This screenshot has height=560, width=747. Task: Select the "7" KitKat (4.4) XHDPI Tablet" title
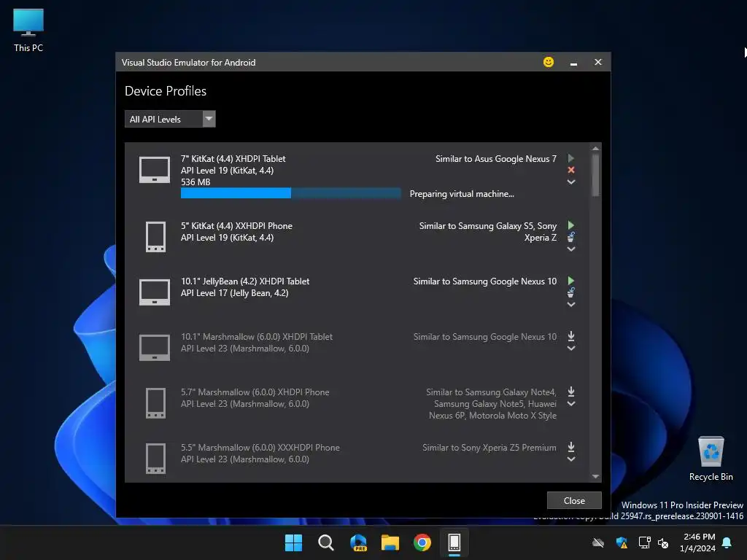(233, 158)
